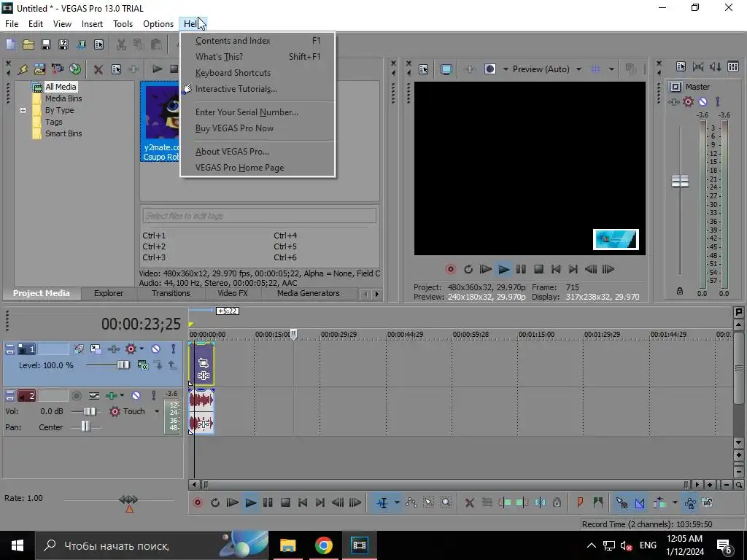This screenshot has width=747, height=560.
Task: Choose Keyboard Shortcuts from Help menu
Action: click(x=258, y=73)
